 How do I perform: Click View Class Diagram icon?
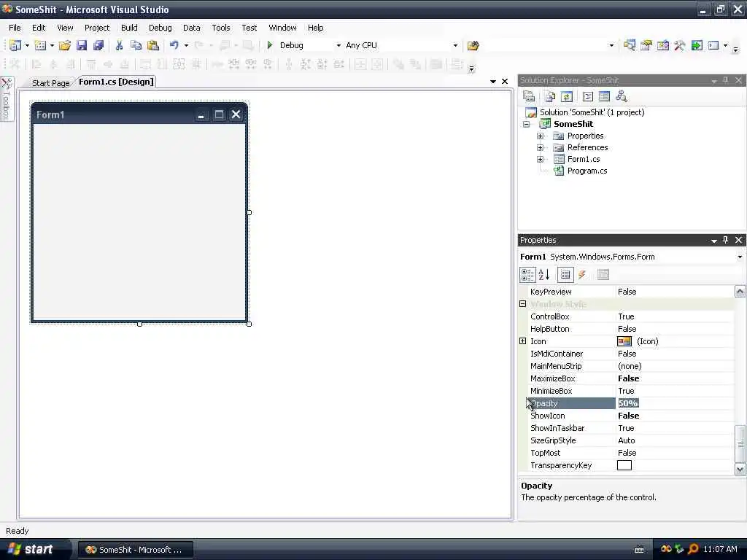(622, 97)
